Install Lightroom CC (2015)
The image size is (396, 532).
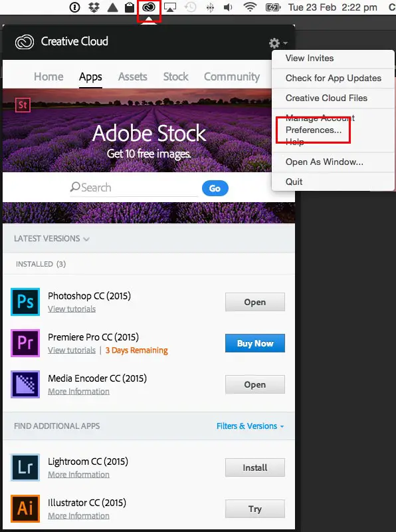coord(255,467)
